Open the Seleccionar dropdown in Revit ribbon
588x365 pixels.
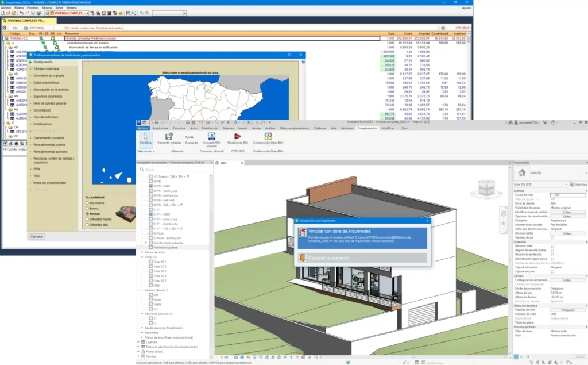(x=146, y=151)
